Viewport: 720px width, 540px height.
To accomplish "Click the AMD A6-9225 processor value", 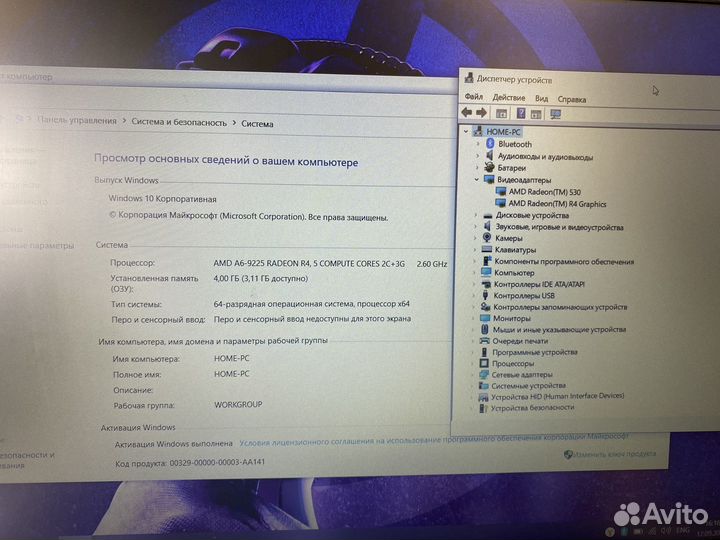I will tap(309, 264).
